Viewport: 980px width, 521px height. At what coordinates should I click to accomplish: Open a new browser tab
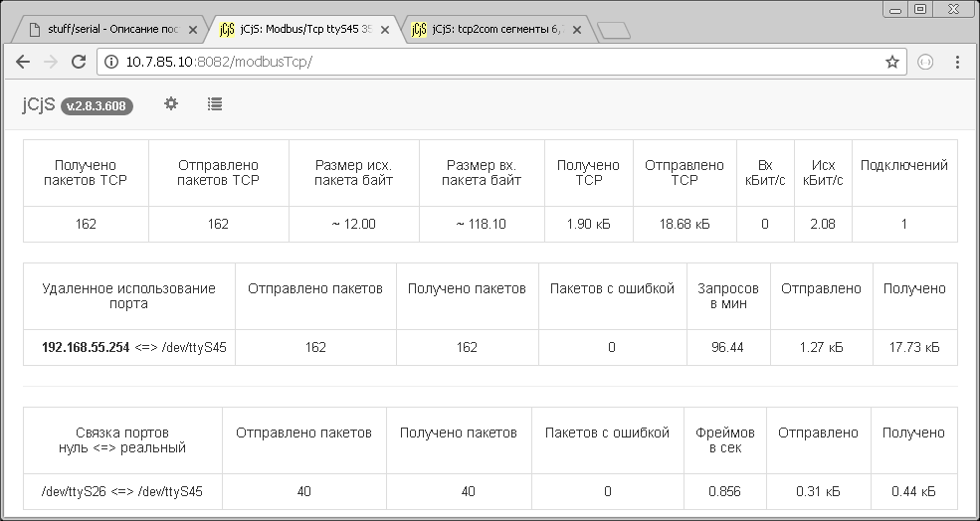tap(614, 30)
